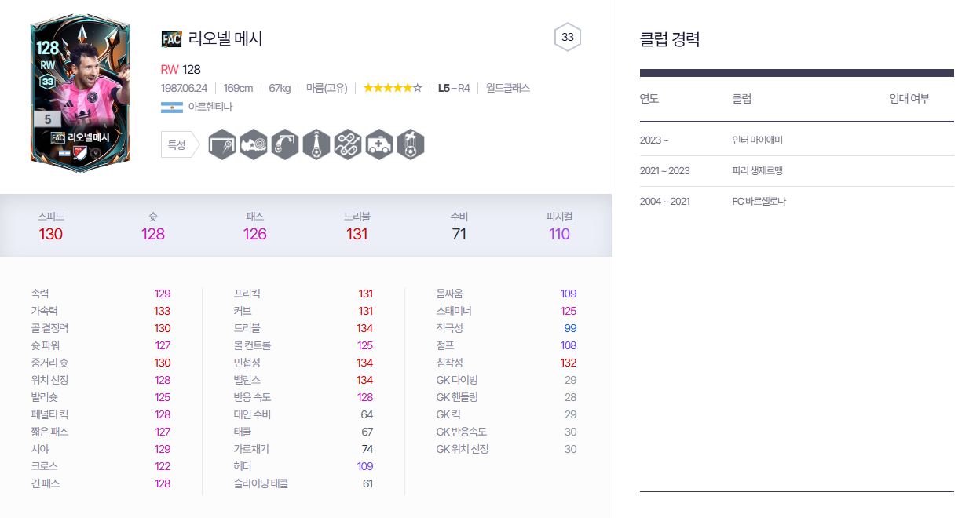Click the 인터 마이애미 club row
980x518 pixels.
coord(797,140)
